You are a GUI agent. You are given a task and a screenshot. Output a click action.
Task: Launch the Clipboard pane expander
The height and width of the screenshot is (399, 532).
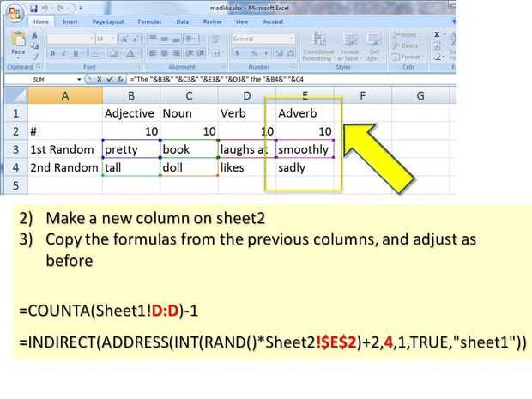tap(39, 67)
